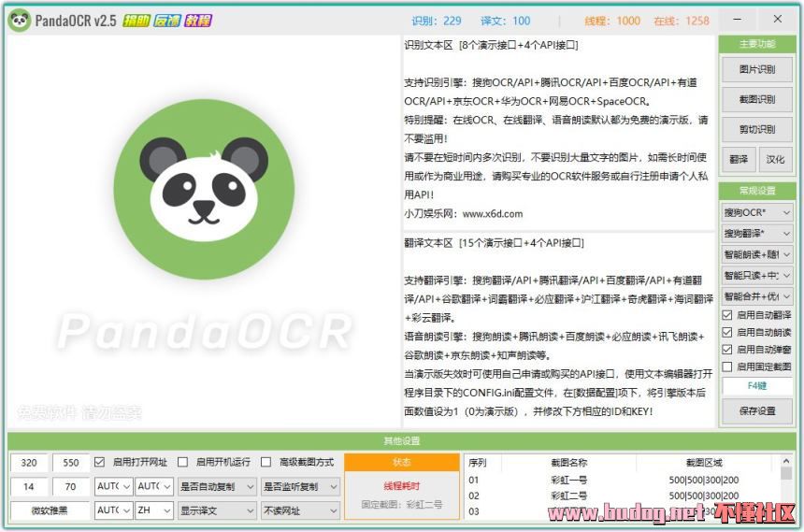The image size is (804, 532).
Task: Toggle the 启用自动弹窗 checkbox
Action: [x=727, y=350]
